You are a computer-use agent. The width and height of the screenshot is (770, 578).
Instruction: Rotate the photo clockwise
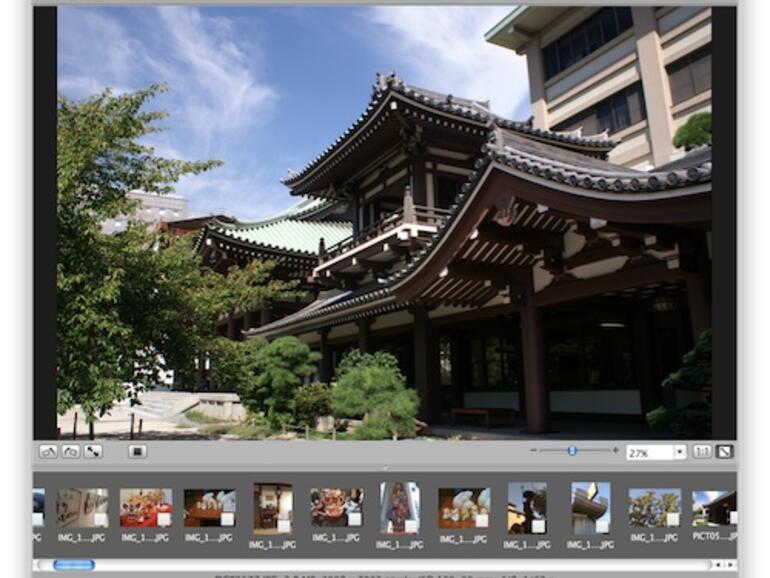pos(71,451)
